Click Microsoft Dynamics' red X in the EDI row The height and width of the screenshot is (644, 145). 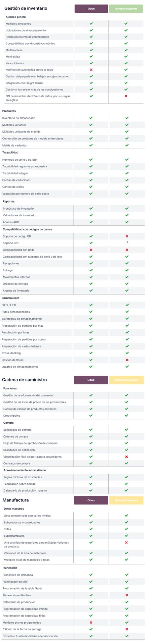(x=126, y=96)
